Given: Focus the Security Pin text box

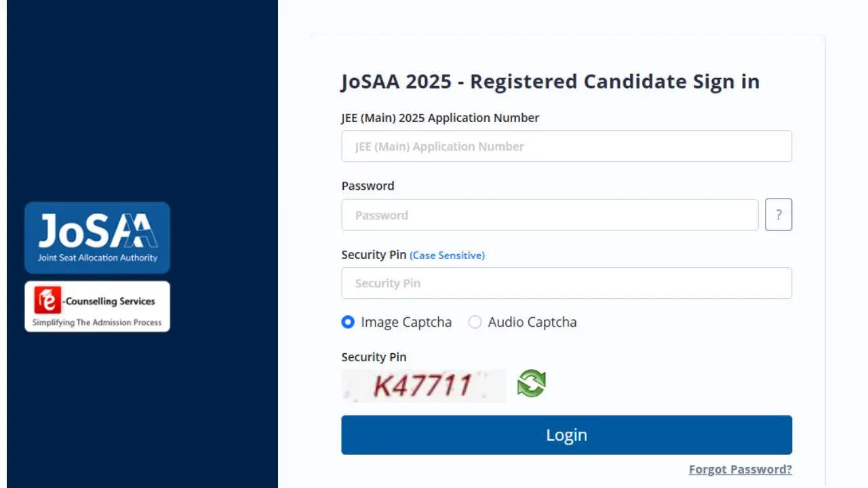Looking at the screenshot, I should [x=566, y=283].
